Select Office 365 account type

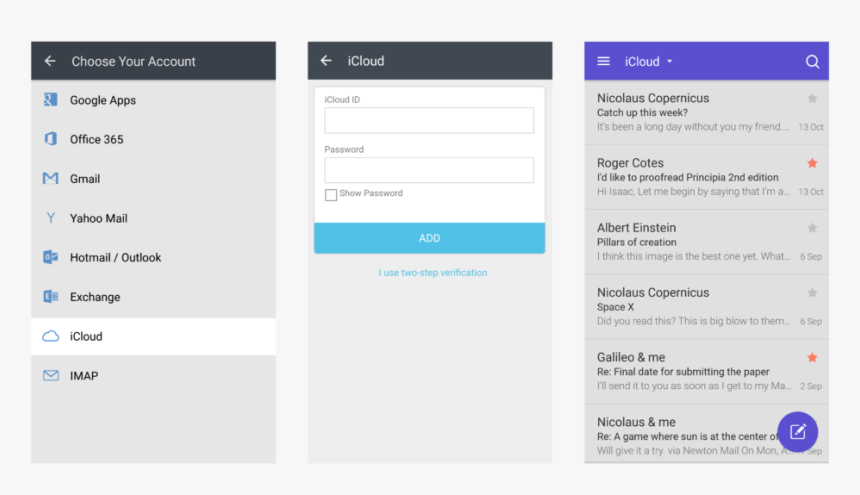(x=154, y=139)
